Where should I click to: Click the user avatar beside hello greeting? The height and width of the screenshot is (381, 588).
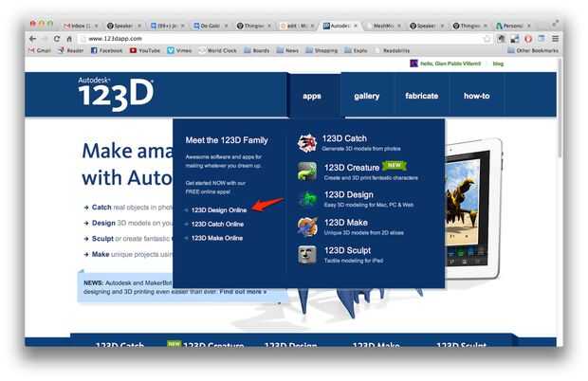[413, 63]
